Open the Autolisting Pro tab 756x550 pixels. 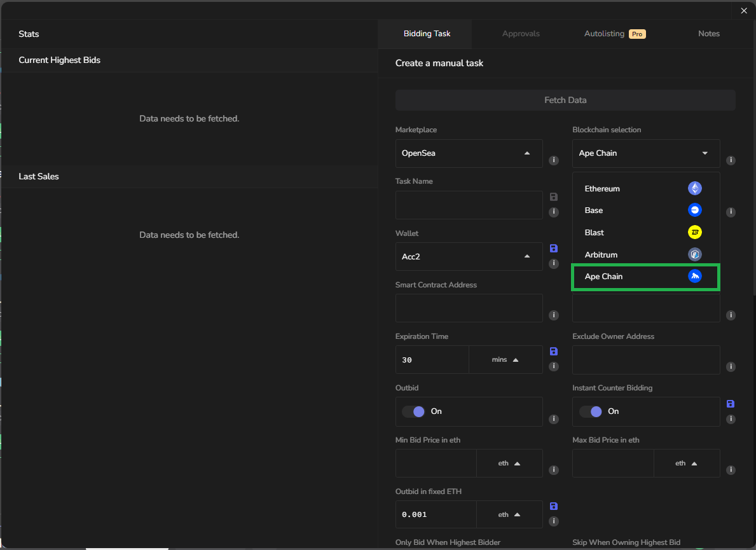[615, 34]
